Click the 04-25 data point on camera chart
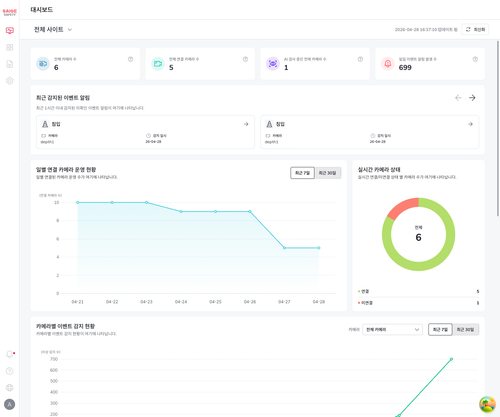The image size is (500, 417). [215, 211]
